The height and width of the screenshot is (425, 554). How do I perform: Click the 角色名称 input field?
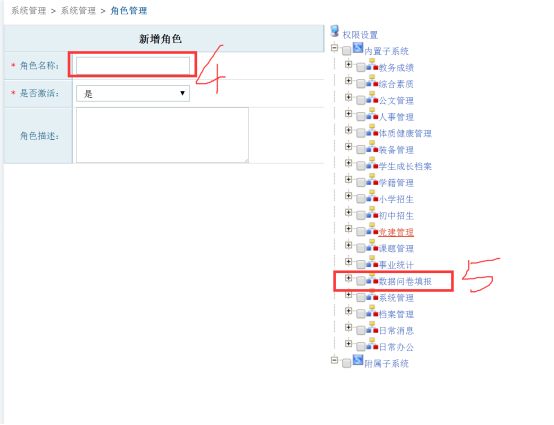click(x=133, y=65)
